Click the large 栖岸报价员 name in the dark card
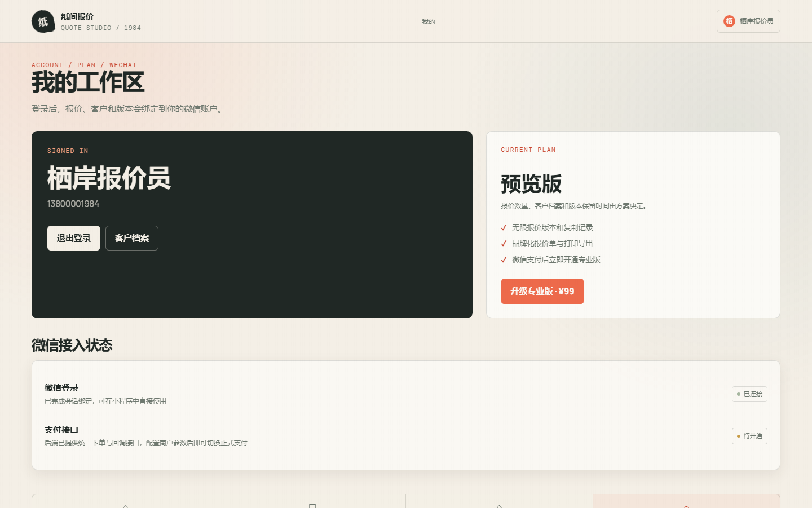 pyautogui.click(x=109, y=178)
